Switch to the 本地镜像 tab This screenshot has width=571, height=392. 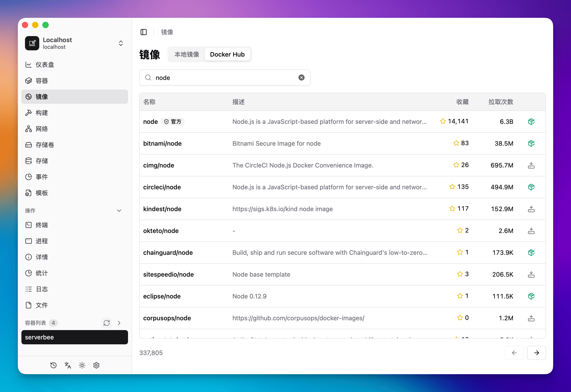point(187,54)
